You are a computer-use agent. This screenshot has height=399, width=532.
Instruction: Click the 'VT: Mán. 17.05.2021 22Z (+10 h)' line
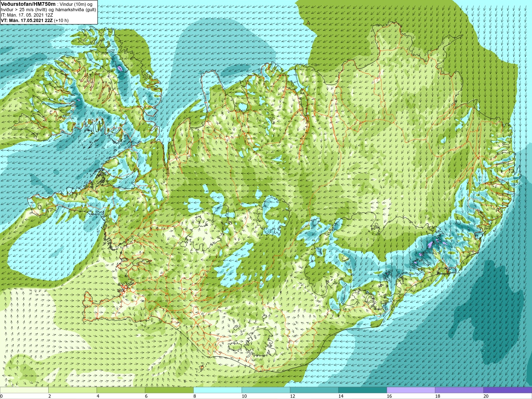(x=35, y=20)
